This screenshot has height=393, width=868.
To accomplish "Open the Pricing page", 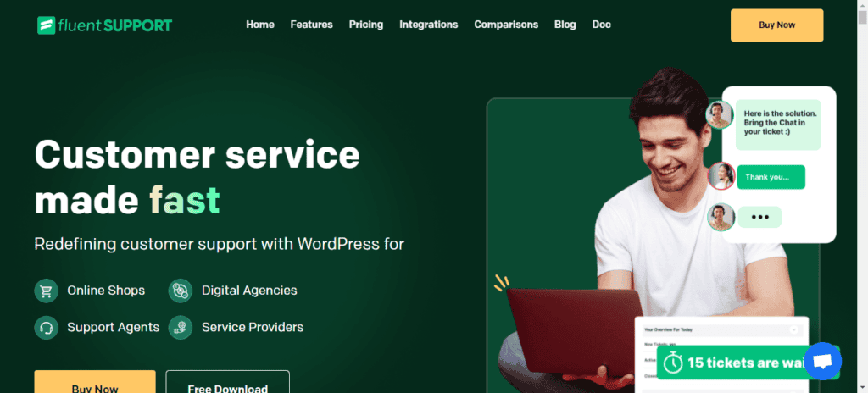I will 366,25.
